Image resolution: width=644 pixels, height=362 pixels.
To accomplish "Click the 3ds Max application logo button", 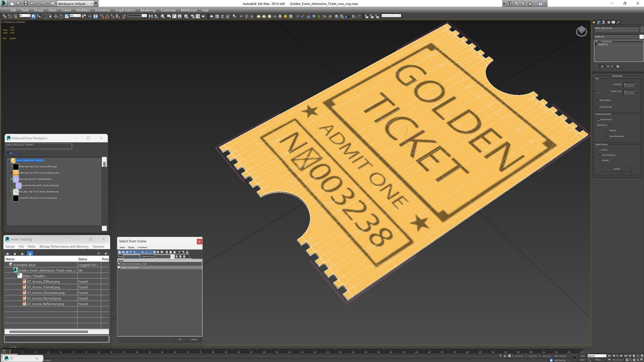I will tap(3, 3).
